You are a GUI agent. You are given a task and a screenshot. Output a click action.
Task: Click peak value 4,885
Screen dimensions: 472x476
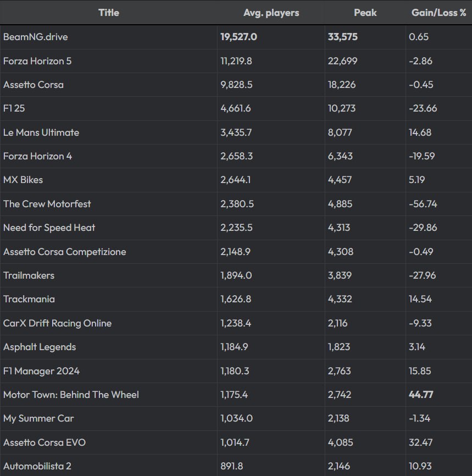point(340,204)
